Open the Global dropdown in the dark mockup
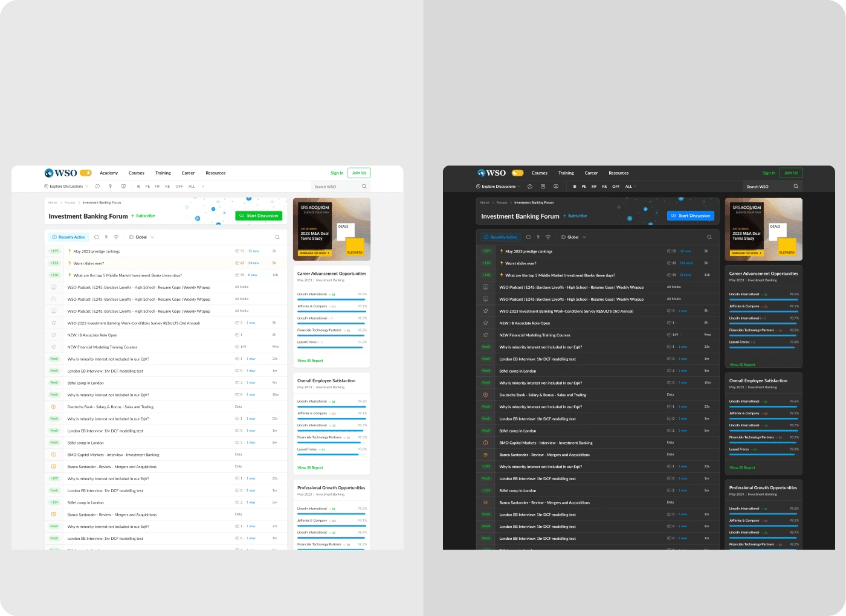This screenshot has width=846, height=616. 573,237
